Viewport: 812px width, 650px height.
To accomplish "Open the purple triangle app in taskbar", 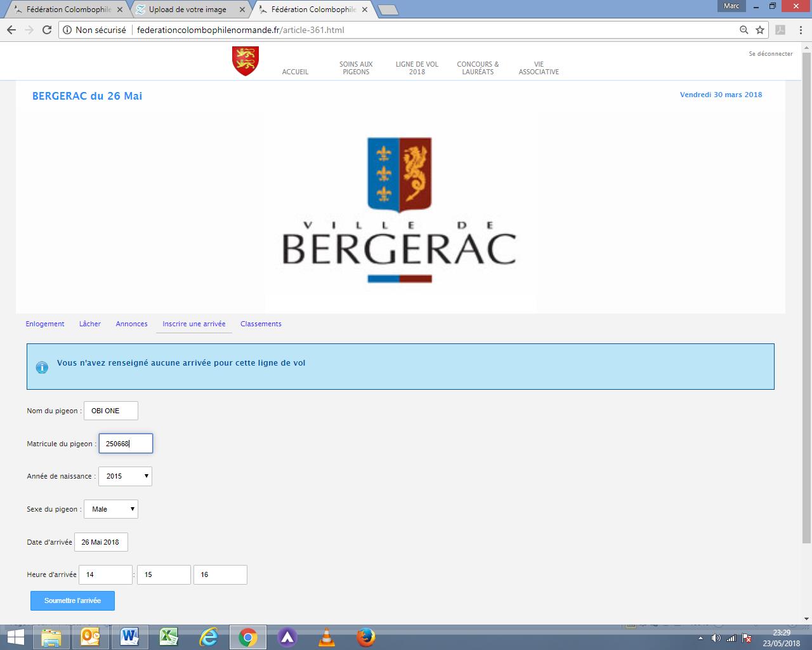I will coord(287,637).
